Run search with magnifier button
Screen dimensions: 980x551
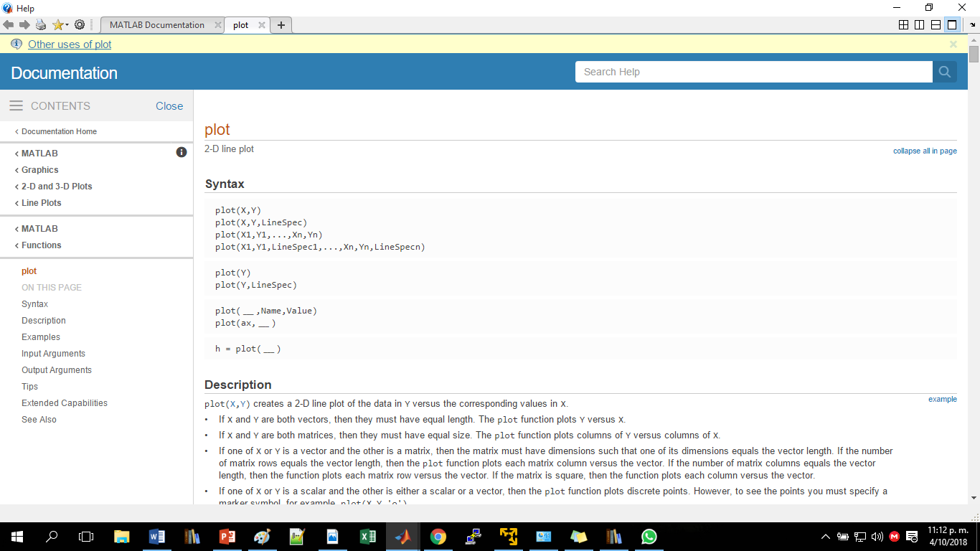coord(945,72)
